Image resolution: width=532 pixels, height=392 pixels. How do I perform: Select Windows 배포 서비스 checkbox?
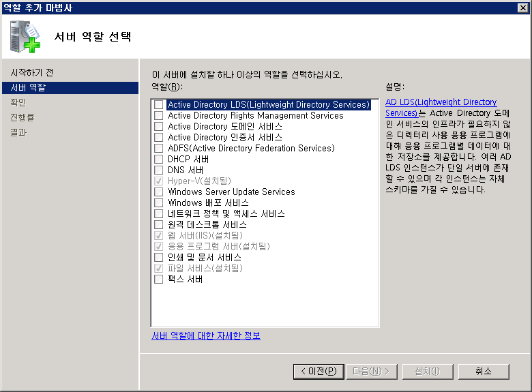pyautogui.click(x=159, y=203)
